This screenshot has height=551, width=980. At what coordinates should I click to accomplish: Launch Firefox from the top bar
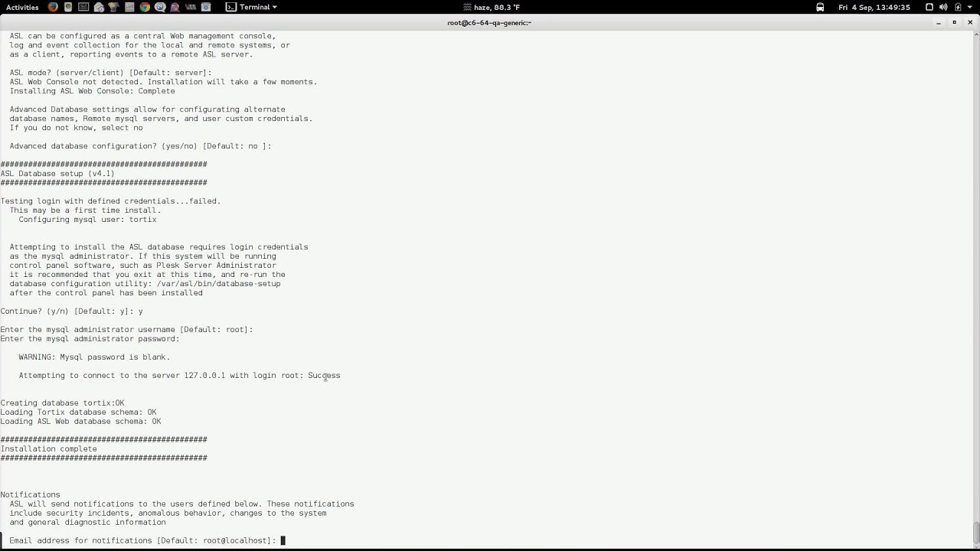53,7
